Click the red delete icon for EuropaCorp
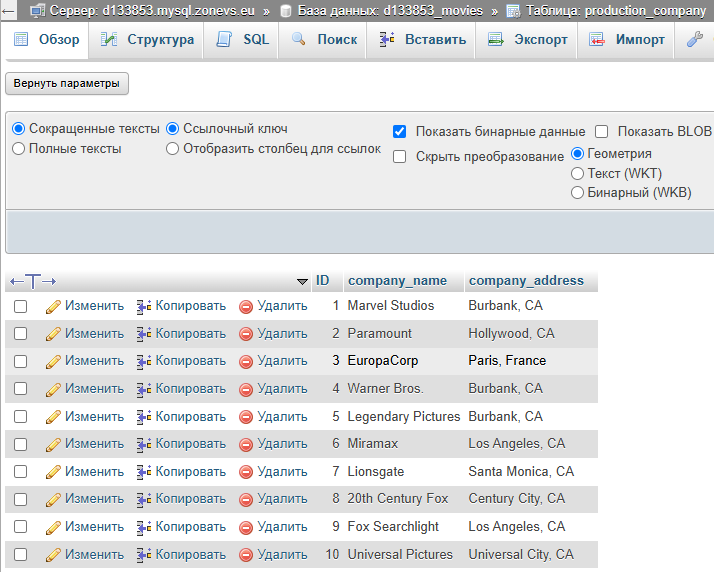Screen dimensions: 714x572 pos(246,362)
